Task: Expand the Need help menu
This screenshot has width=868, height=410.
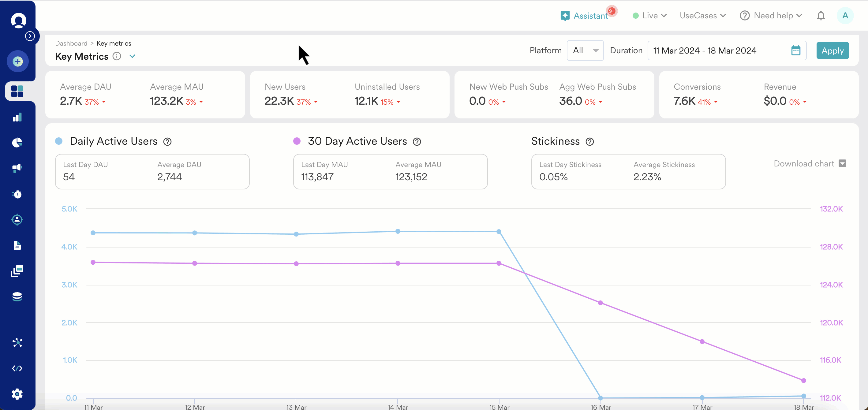Action: point(771,16)
